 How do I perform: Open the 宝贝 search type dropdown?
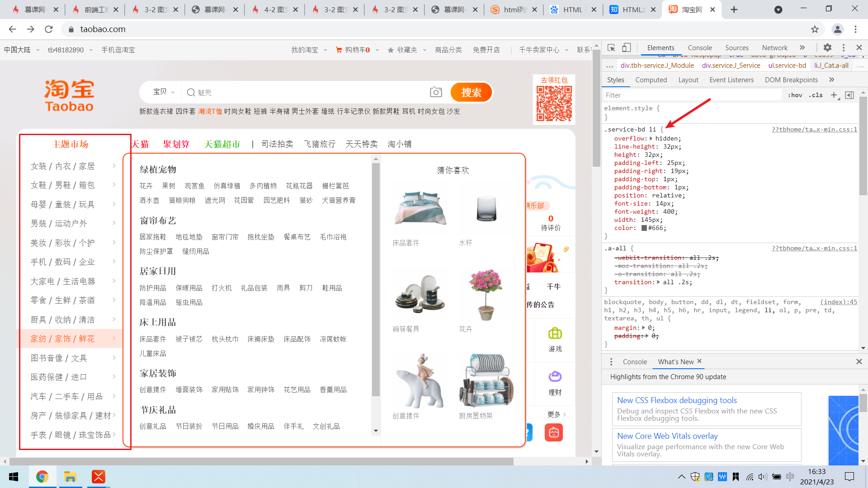(164, 92)
